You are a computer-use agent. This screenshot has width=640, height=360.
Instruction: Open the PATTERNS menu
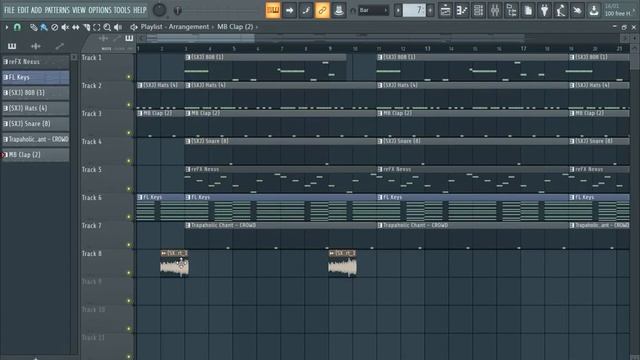(x=57, y=10)
